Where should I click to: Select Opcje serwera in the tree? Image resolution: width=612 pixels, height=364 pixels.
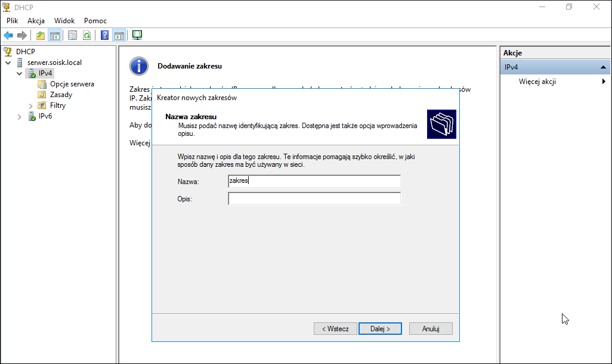point(72,84)
